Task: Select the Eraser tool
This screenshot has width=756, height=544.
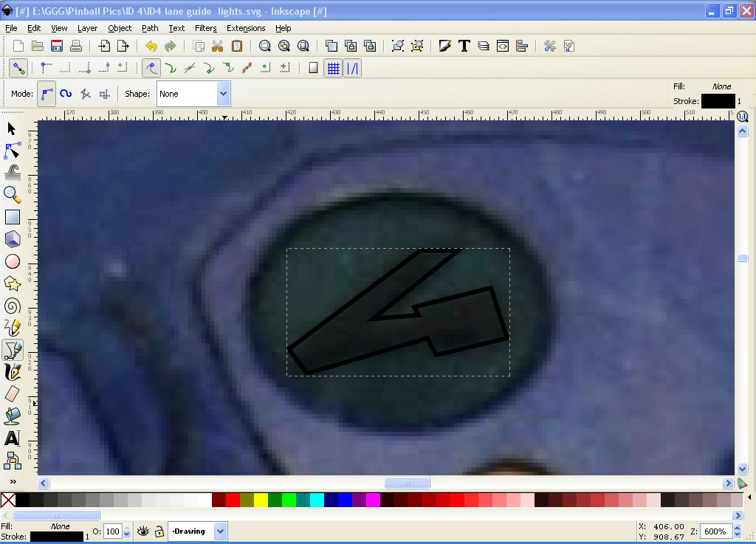Action: [13, 394]
